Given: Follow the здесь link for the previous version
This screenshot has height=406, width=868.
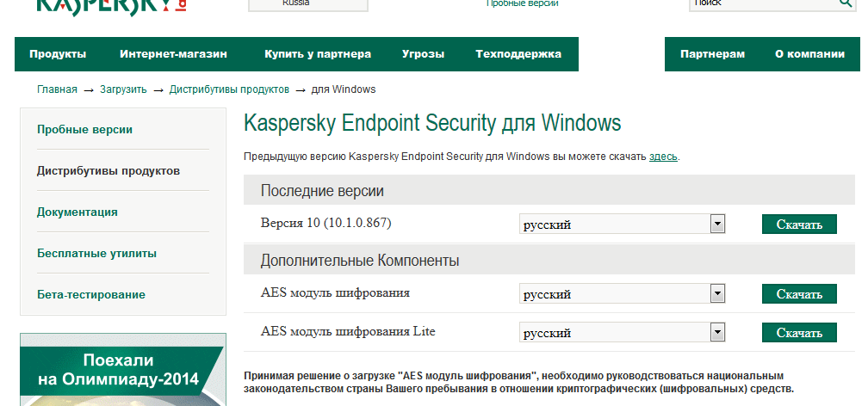Looking at the screenshot, I should [663, 157].
